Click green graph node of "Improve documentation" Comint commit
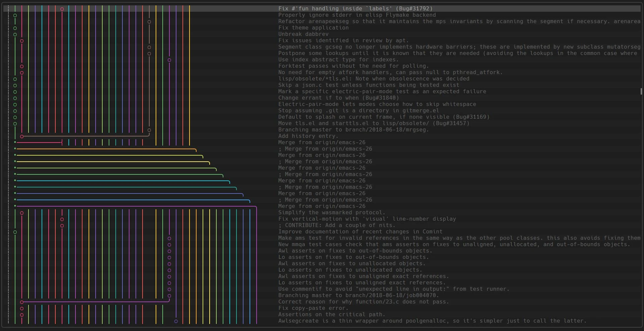 click(x=15, y=232)
